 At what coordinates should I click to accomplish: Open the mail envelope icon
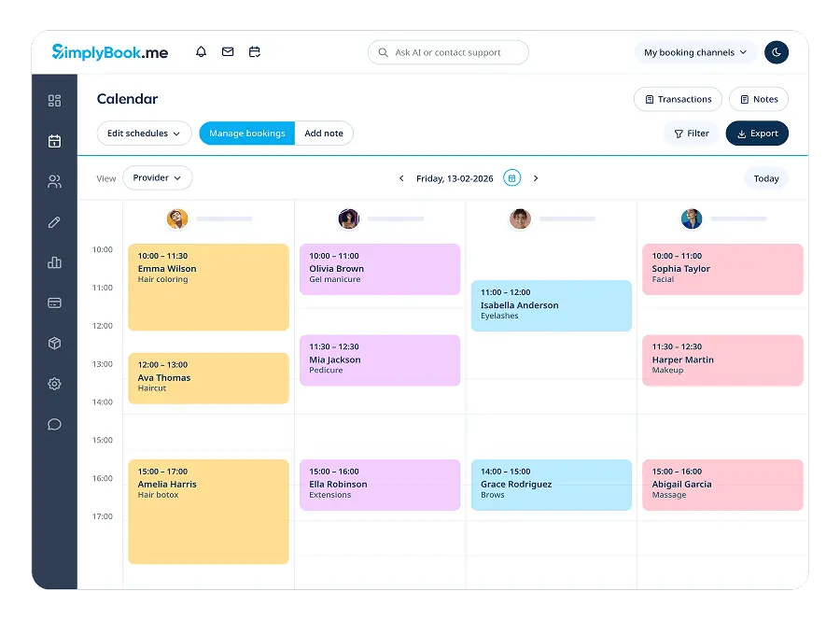pos(228,52)
